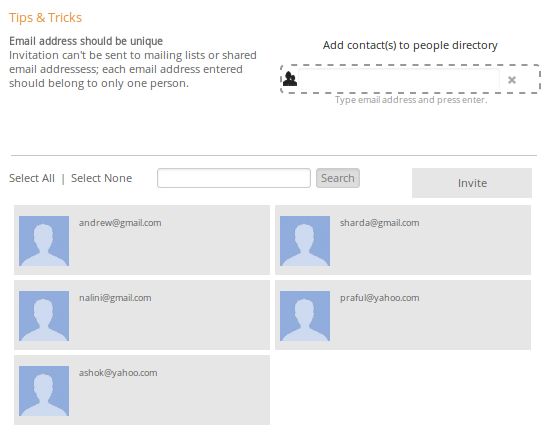Click the people icon in the contact box
The height and width of the screenshot is (445, 548).
click(x=290, y=79)
